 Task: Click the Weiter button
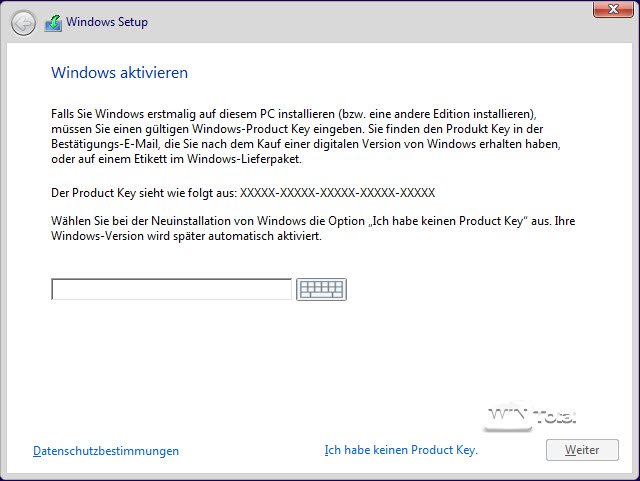point(582,450)
